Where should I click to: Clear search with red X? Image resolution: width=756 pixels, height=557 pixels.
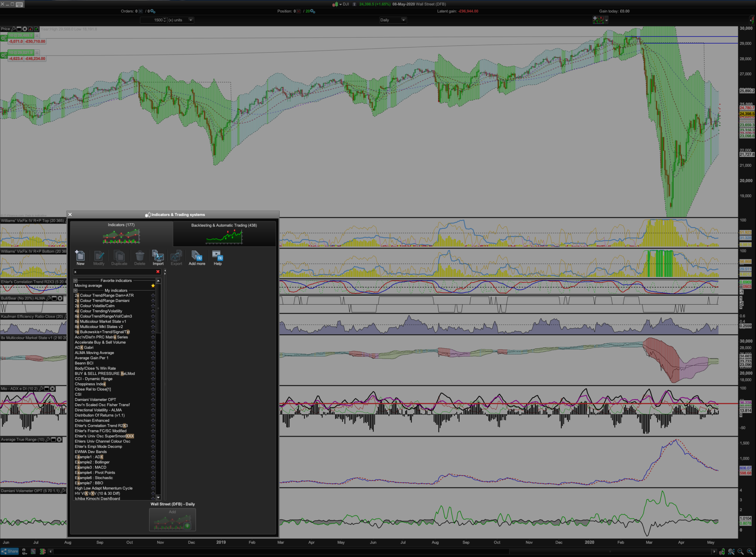158,272
